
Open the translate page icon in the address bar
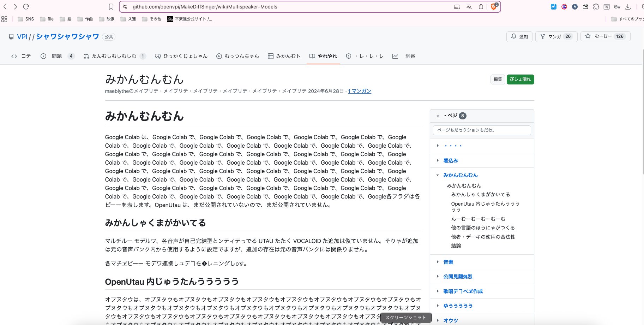pos(469,7)
